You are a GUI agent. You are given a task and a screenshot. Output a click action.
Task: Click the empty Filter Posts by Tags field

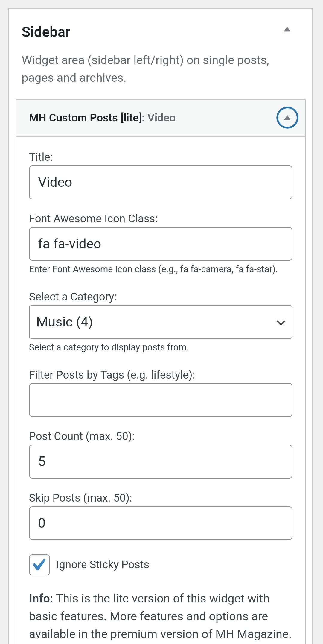161,400
